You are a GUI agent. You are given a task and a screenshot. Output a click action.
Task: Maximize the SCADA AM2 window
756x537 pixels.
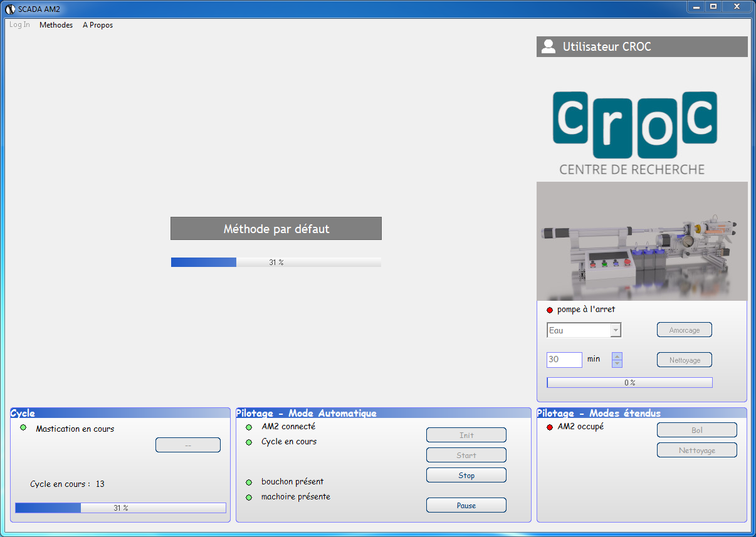pos(713,6)
